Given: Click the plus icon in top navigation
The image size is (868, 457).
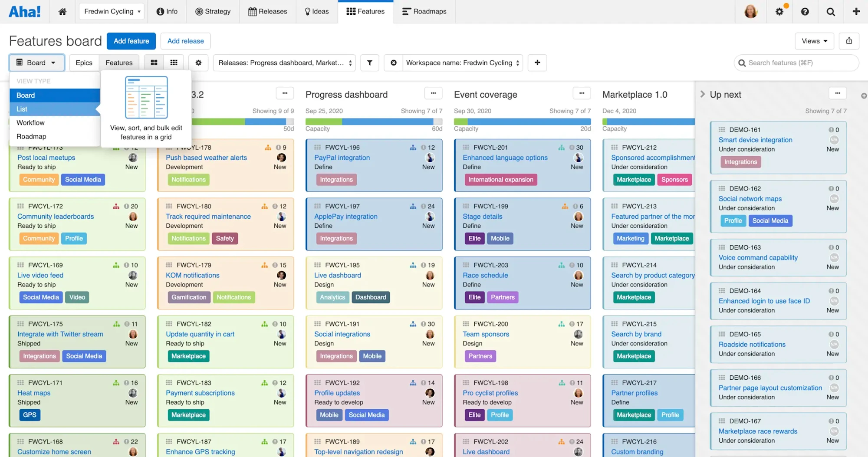Looking at the screenshot, I should click(856, 11).
